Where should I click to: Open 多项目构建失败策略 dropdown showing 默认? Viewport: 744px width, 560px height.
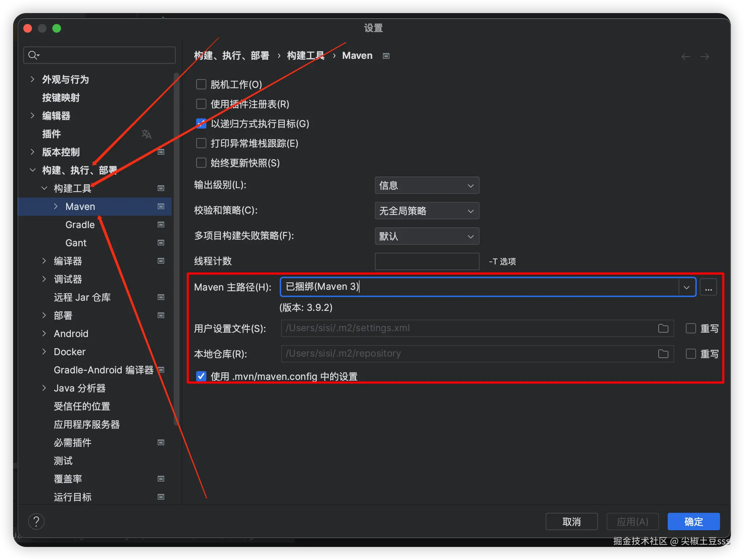[426, 236]
